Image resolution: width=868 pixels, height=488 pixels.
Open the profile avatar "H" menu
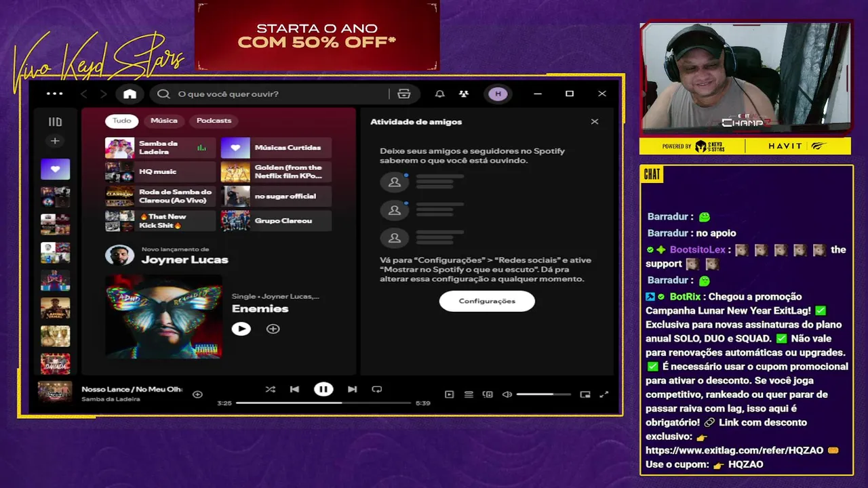[498, 94]
